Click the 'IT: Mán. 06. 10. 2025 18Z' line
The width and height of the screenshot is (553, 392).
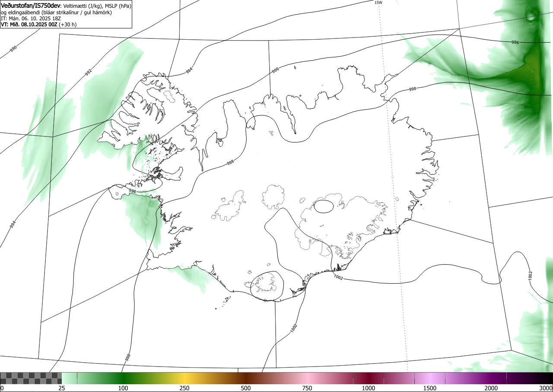point(31,19)
